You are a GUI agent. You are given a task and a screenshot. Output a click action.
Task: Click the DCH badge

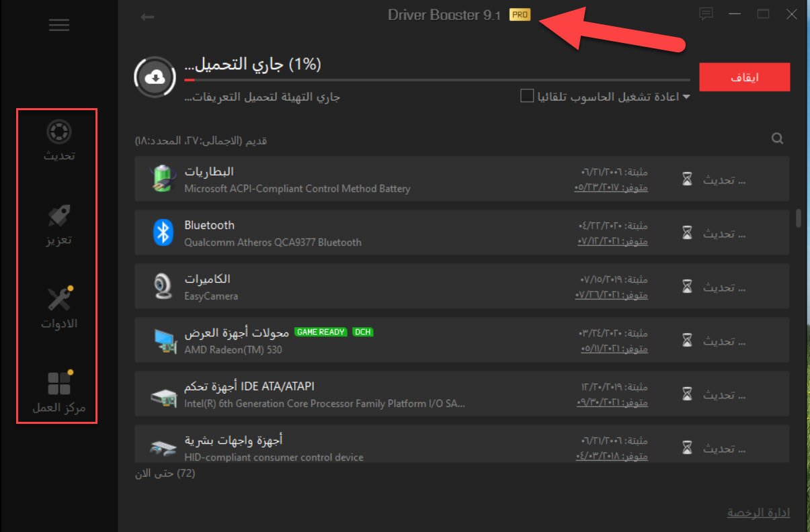point(362,332)
